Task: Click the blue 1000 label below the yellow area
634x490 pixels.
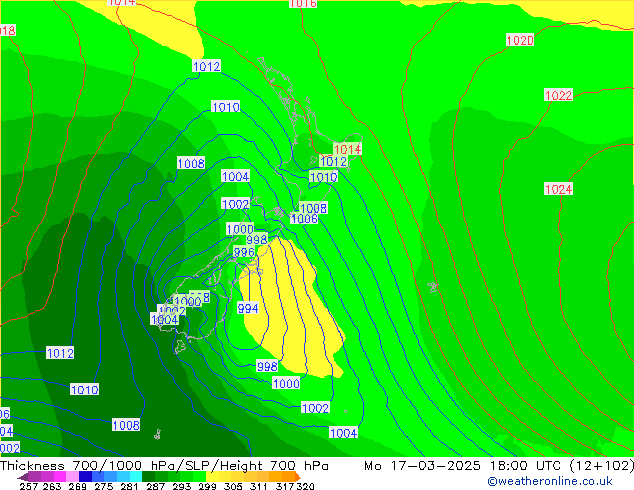Action: (x=285, y=384)
